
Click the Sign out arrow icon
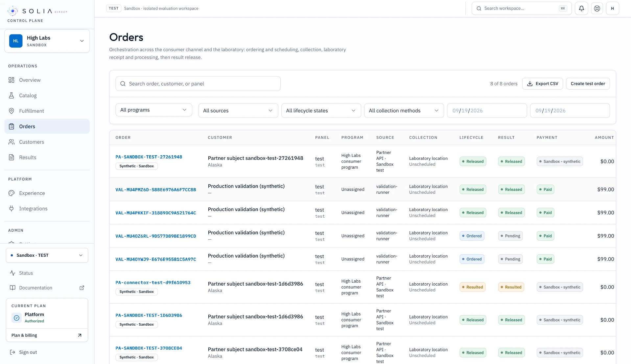pyautogui.click(x=12, y=352)
